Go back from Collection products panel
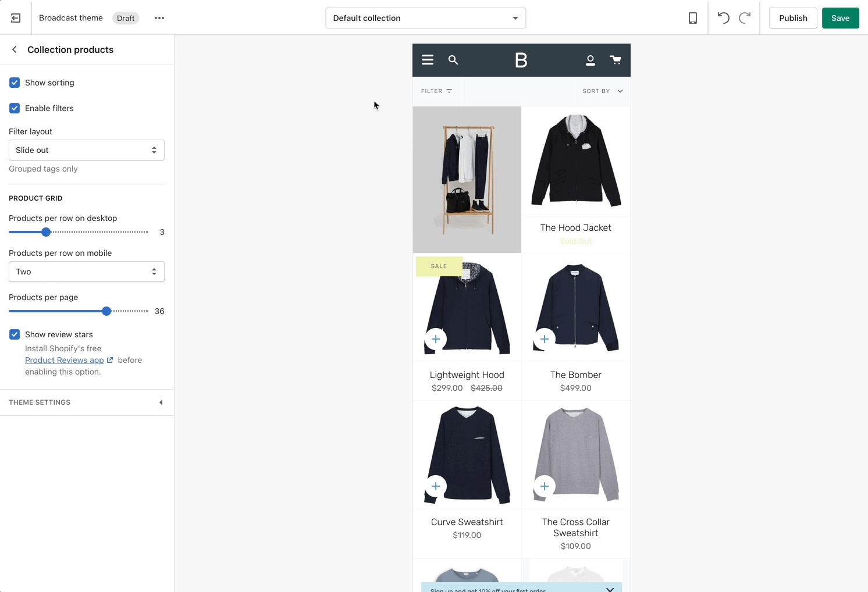 pos(15,50)
